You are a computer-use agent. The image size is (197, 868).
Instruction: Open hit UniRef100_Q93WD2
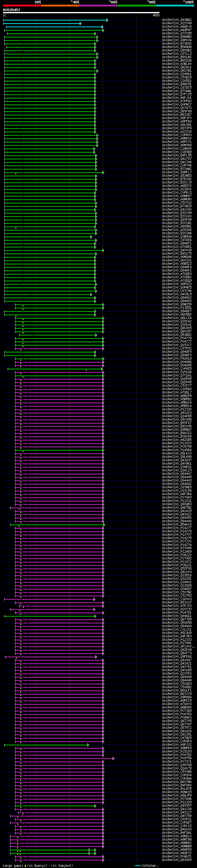click(177, 20)
